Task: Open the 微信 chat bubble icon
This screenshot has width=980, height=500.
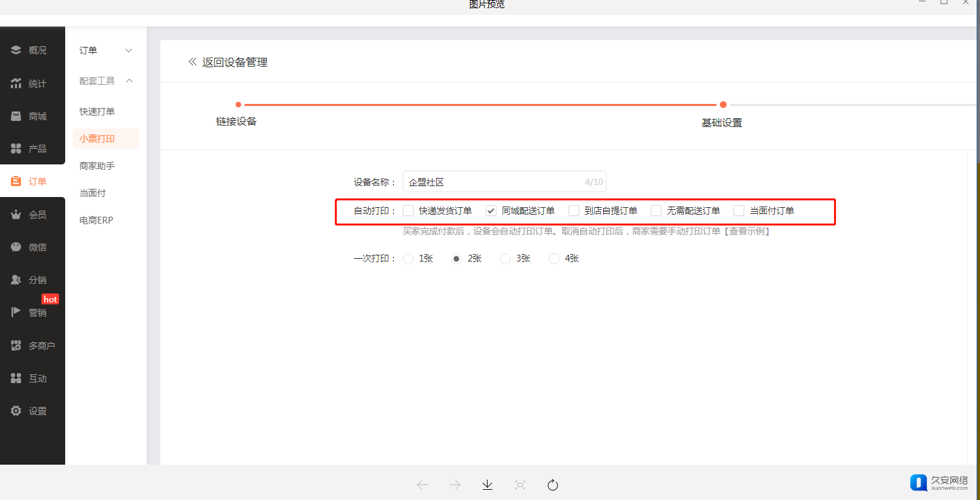Action: point(16,247)
